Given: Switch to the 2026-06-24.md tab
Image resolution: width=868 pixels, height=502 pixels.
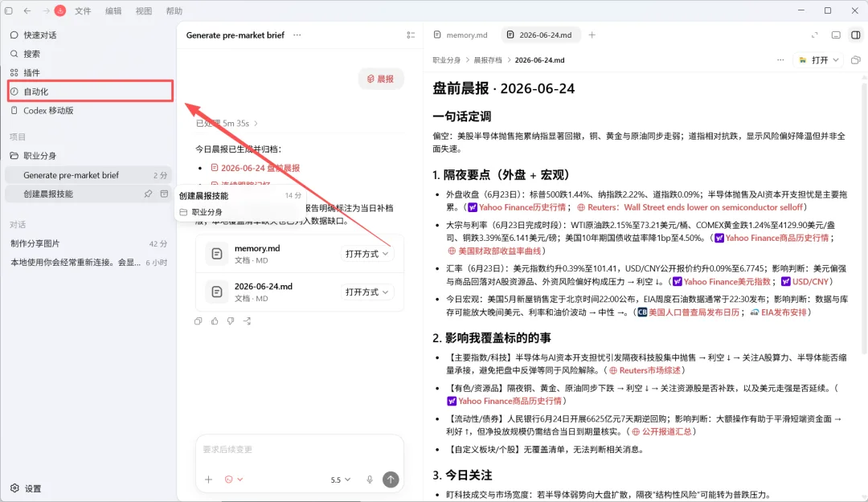Looking at the screenshot, I should (x=539, y=35).
